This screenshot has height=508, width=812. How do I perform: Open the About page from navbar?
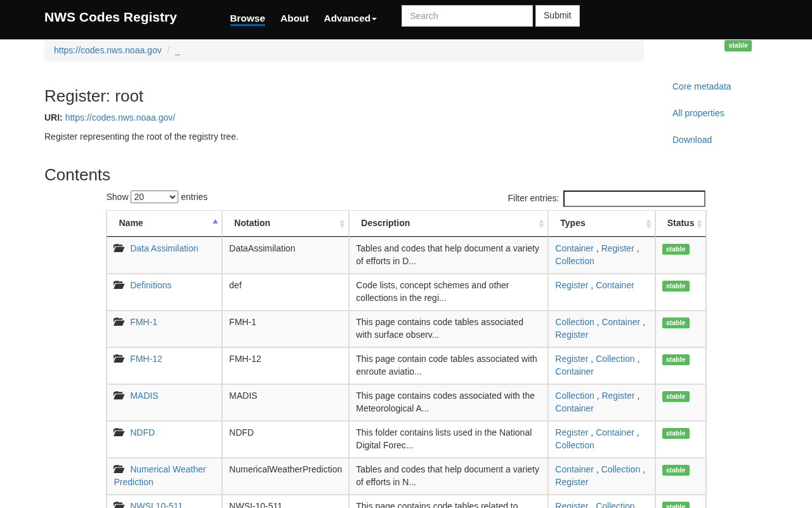click(x=294, y=18)
